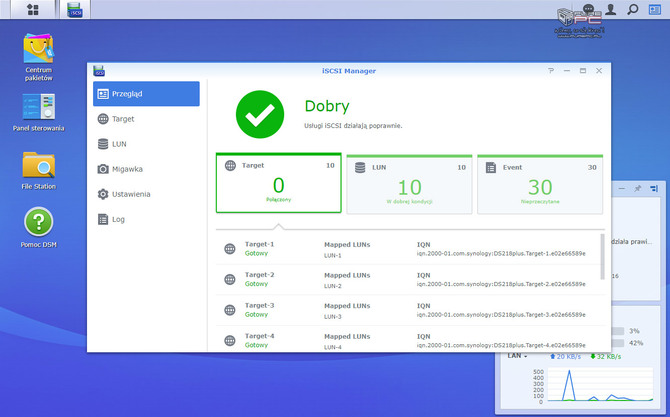The height and width of the screenshot is (417, 670).
Task: Open the Log section in the sidebar
Action: (146, 219)
